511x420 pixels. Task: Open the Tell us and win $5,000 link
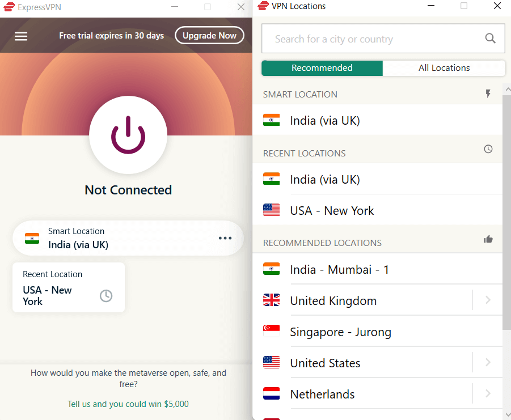128,404
